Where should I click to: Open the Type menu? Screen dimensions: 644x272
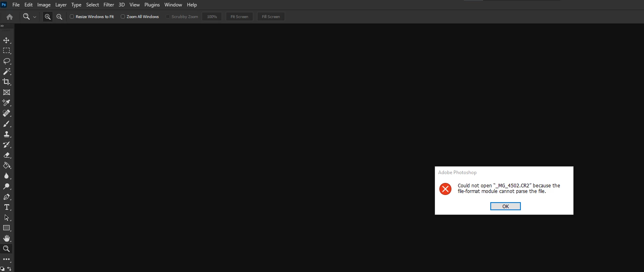pos(76,5)
